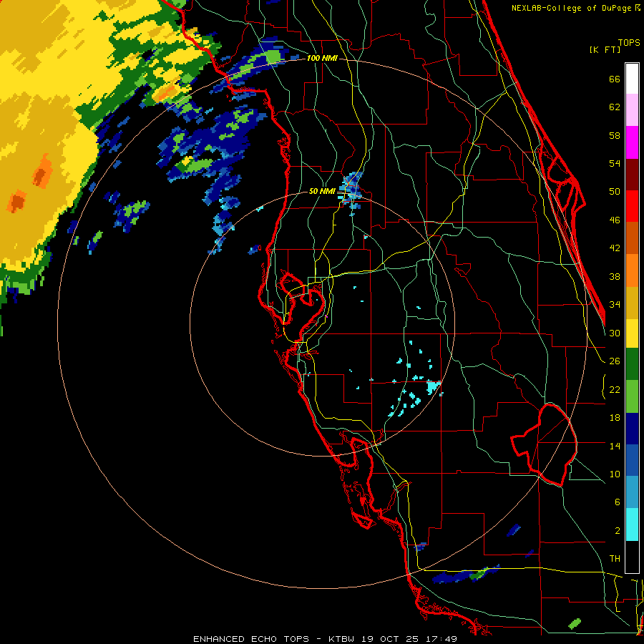Click the 10 value on the scale
Screen dimensions: 644x644
(x=615, y=474)
